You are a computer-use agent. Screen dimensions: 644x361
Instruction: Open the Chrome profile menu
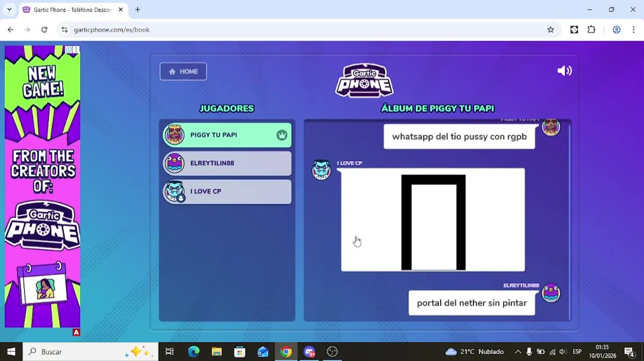click(616, 30)
